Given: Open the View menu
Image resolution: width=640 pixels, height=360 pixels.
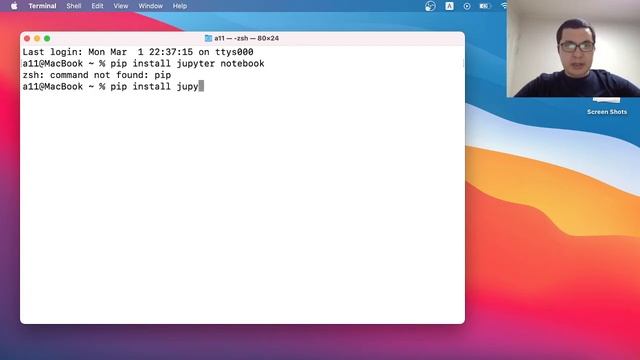Looking at the screenshot, I should [121, 6].
